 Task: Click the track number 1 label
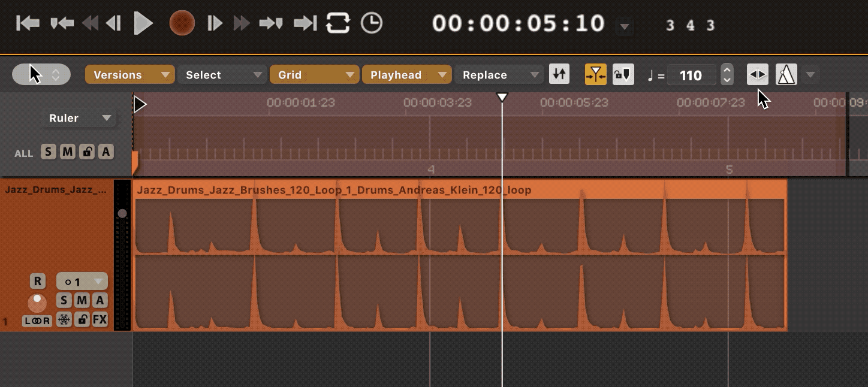coord(5,322)
